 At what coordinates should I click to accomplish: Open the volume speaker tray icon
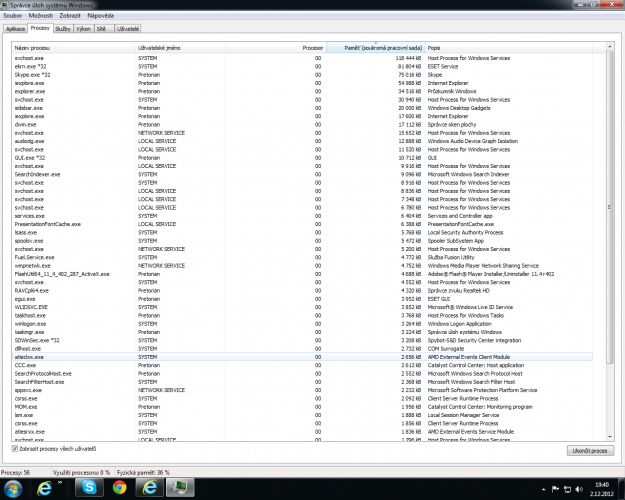click(x=580, y=489)
